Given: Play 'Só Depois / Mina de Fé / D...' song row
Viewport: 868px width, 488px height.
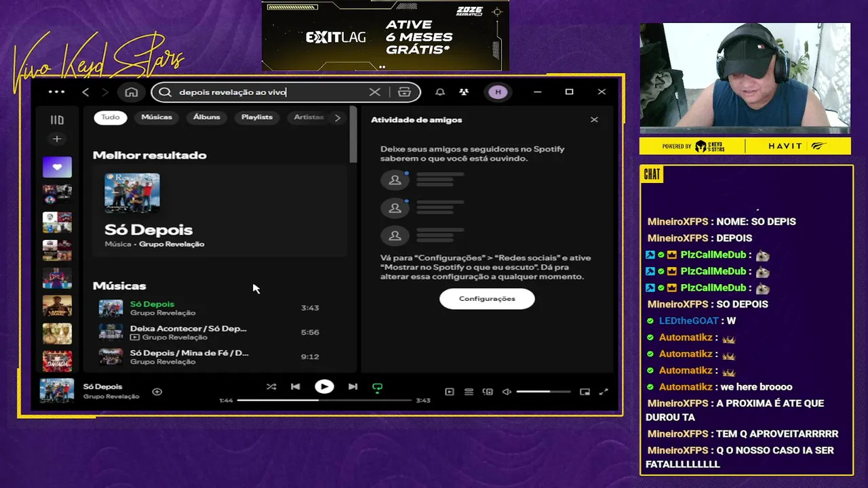Looking at the screenshot, I should coord(220,357).
